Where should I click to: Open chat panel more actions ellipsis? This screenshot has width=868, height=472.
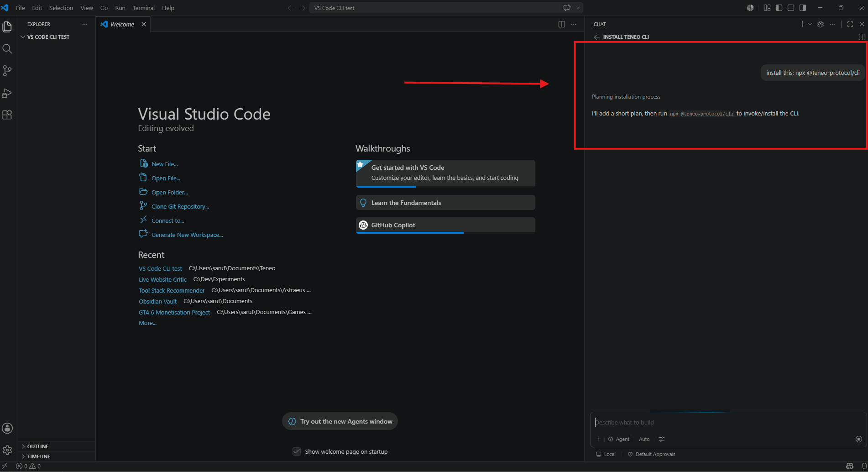click(832, 24)
